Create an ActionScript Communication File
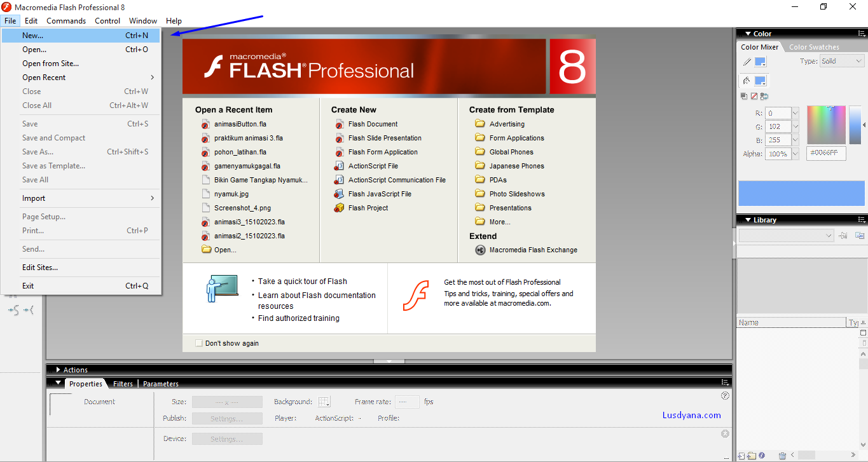 (x=390, y=180)
